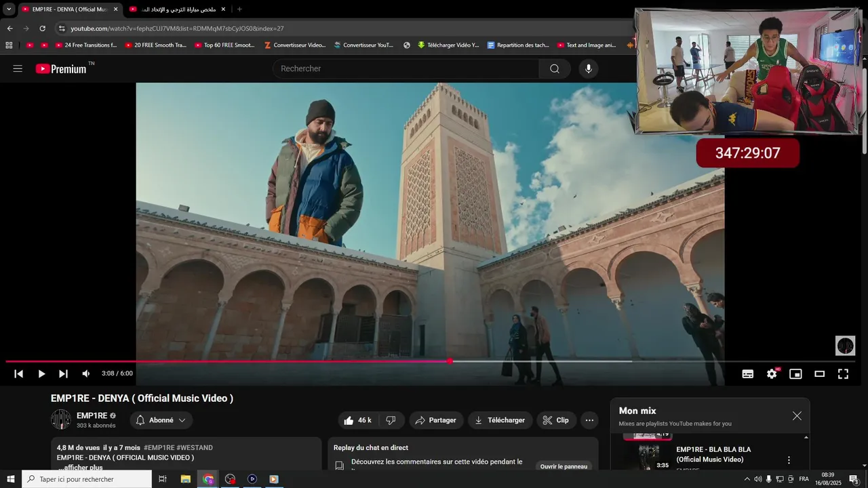
Task: Close the Arabic-titled browser tab
Action: [223, 9]
